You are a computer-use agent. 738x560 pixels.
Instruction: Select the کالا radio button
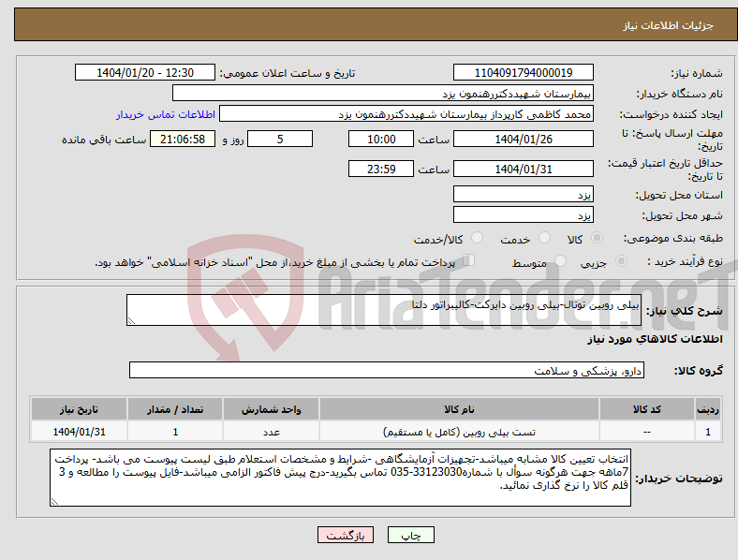597,238
